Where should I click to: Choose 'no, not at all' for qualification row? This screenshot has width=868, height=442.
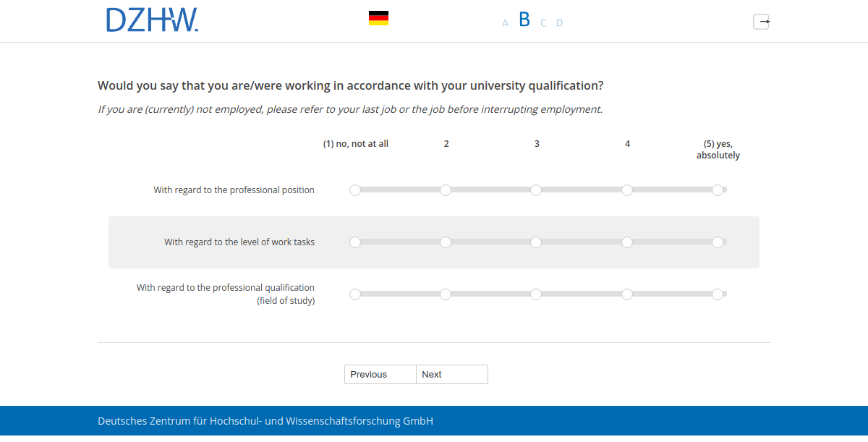355,294
